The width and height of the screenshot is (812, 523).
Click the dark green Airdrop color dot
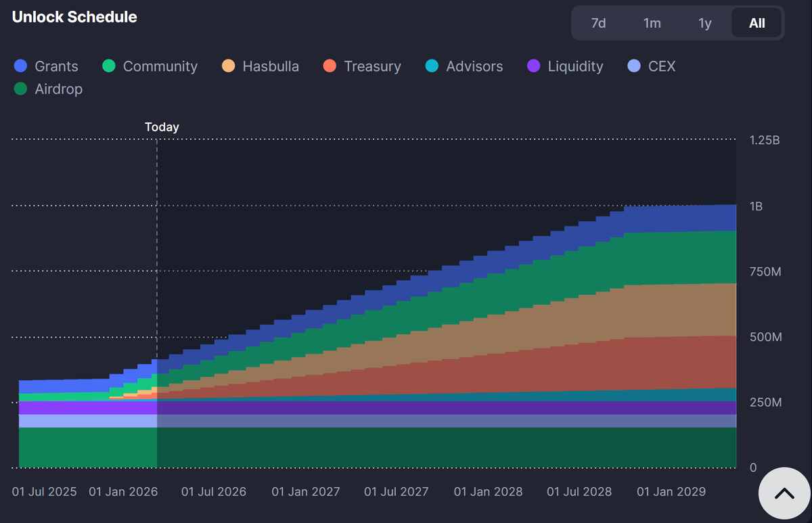tap(20, 89)
